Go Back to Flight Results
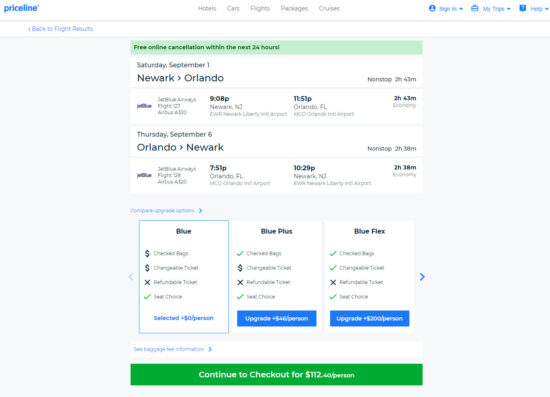Viewport: 550px width, 397px height. 60,29
